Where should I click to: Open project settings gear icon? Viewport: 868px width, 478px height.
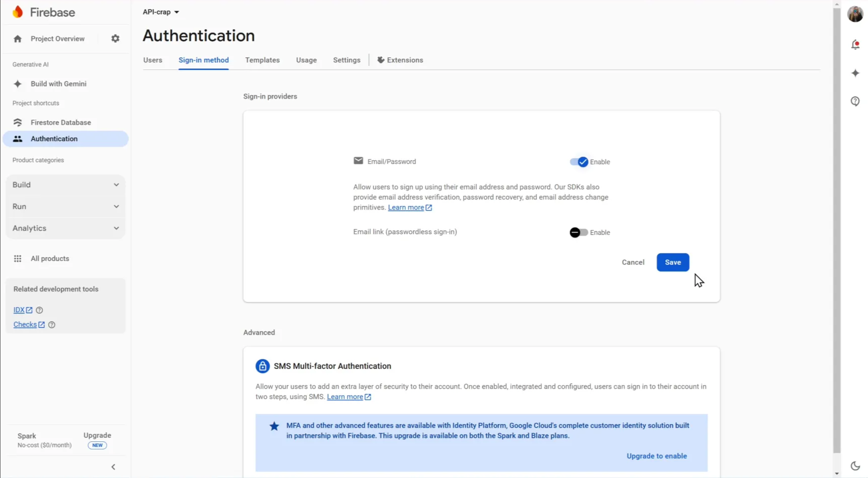(115, 39)
